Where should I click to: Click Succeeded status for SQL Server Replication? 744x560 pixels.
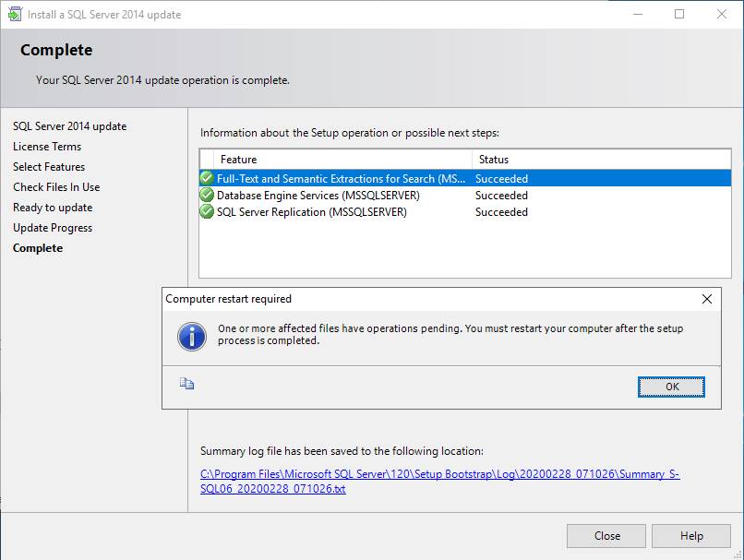click(501, 212)
